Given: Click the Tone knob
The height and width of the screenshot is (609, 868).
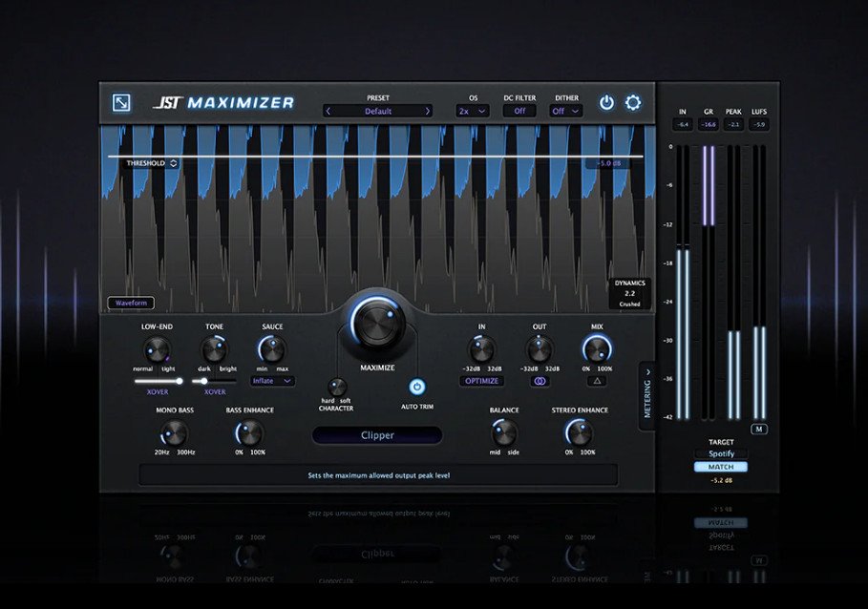Looking at the screenshot, I should click(214, 350).
